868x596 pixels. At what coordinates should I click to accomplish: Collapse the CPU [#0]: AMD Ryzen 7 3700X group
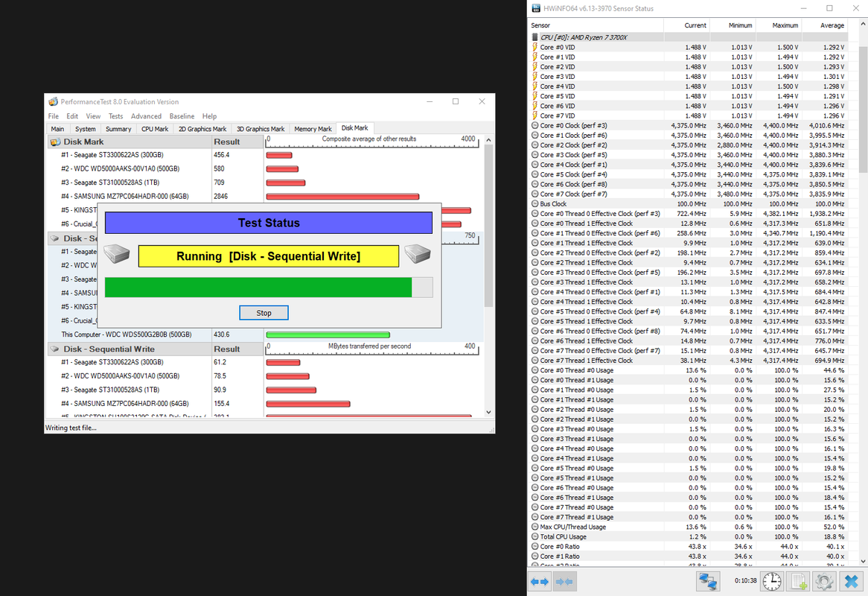(584, 37)
